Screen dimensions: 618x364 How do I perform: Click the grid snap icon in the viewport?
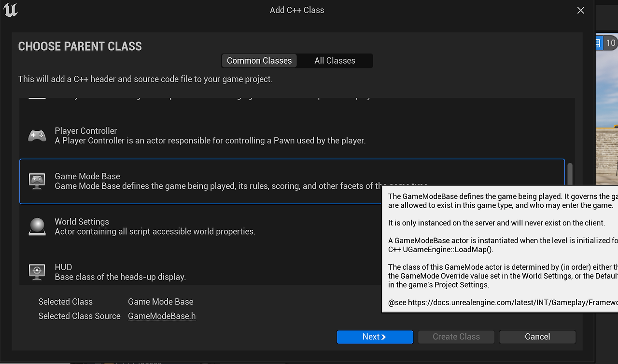[x=598, y=43]
